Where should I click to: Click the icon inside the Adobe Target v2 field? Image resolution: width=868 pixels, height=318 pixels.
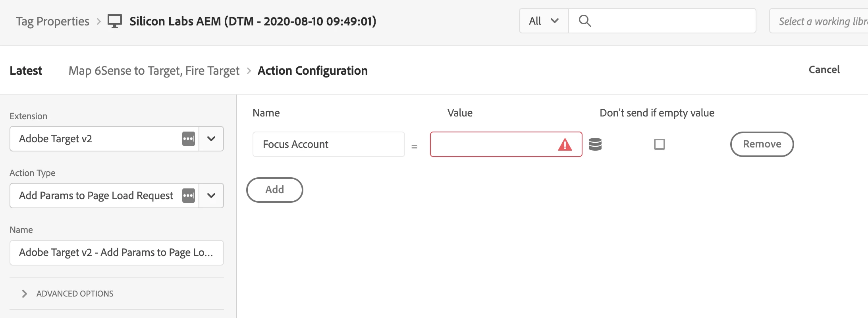tap(189, 139)
